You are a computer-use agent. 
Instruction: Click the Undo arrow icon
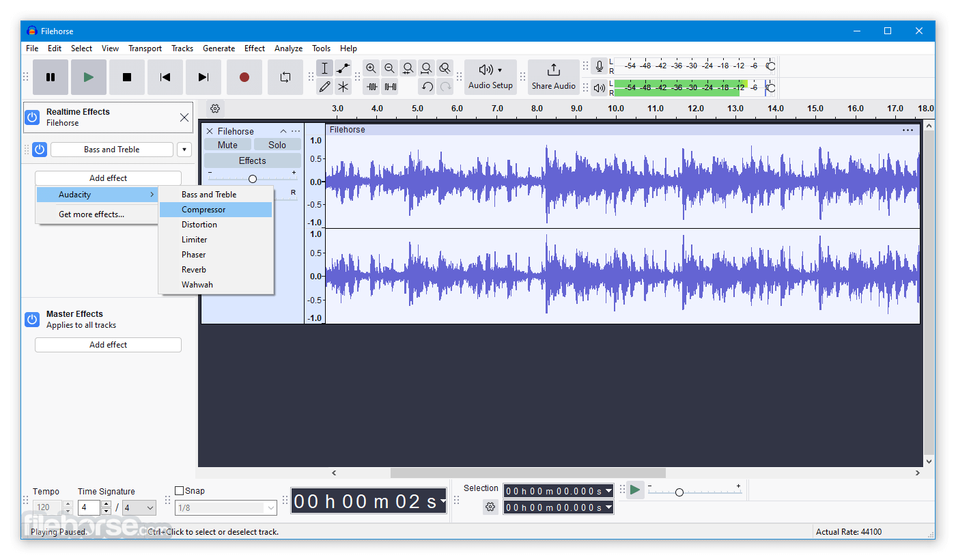click(x=427, y=87)
